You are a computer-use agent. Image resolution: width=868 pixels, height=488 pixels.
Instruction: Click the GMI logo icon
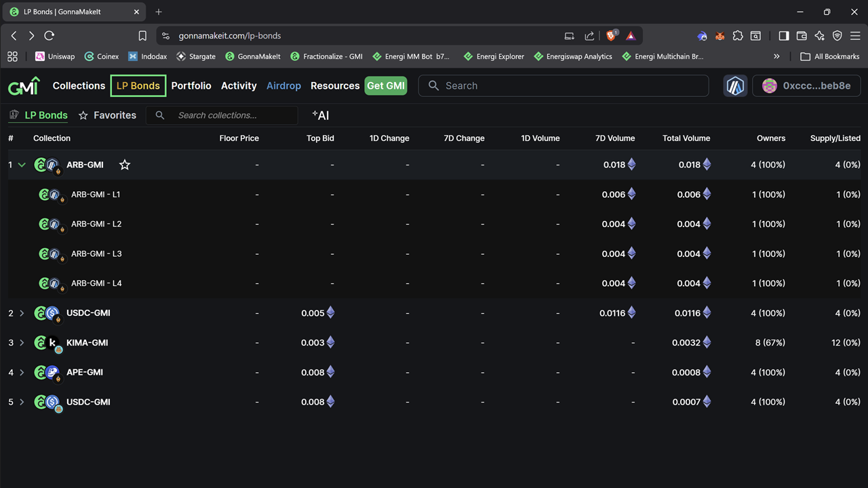click(x=24, y=86)
